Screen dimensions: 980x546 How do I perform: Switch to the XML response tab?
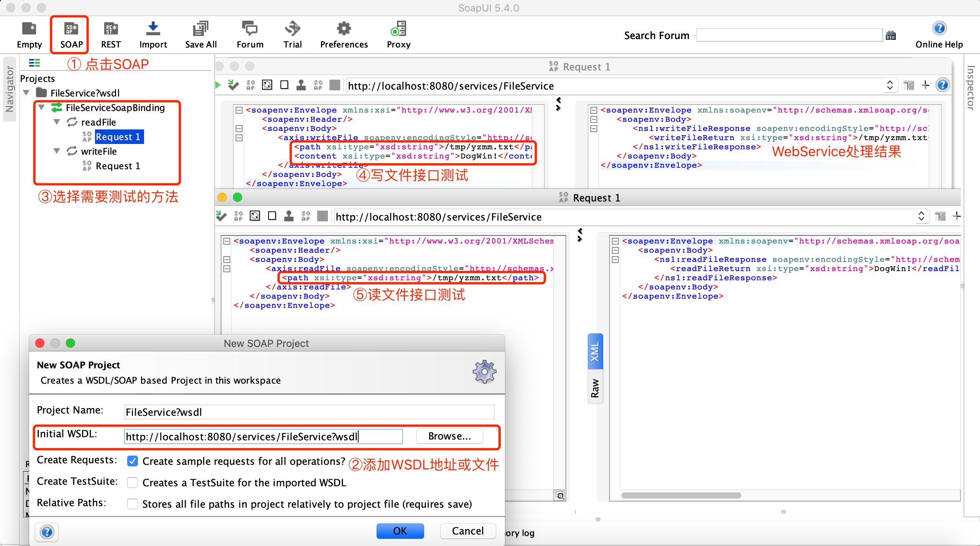coord(595,352)
